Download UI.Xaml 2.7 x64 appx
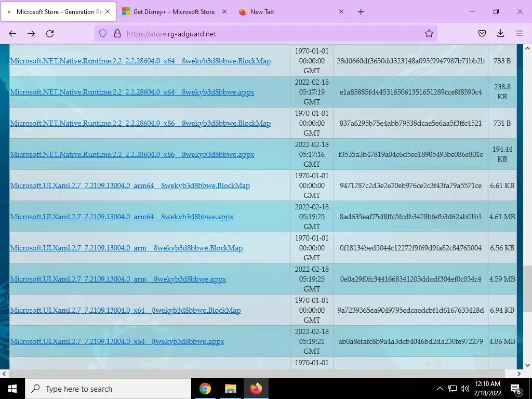 (x=117, y=342)
